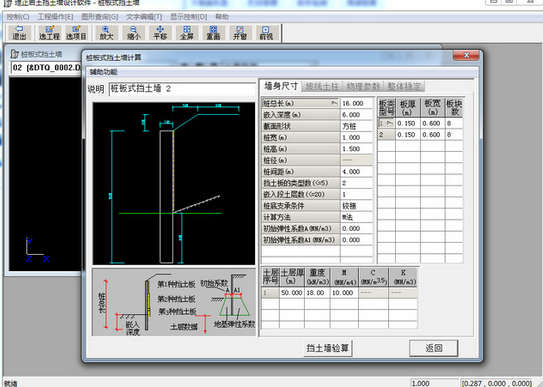Screen dimensions: 543x387
Task: Activate the 平移 pan tool
Action: pyautogui.click(x=160, y=33)
